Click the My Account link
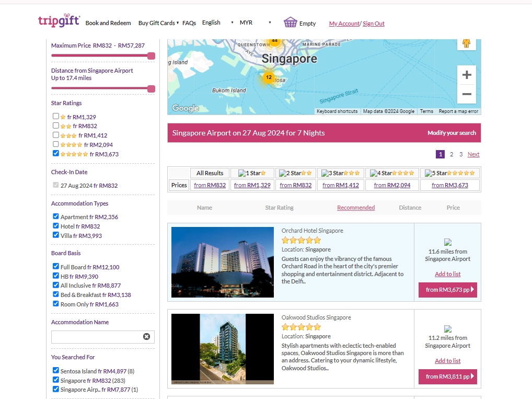Image resolution: width=532 pixels, height=399 pixels. (x=344, y=24)
